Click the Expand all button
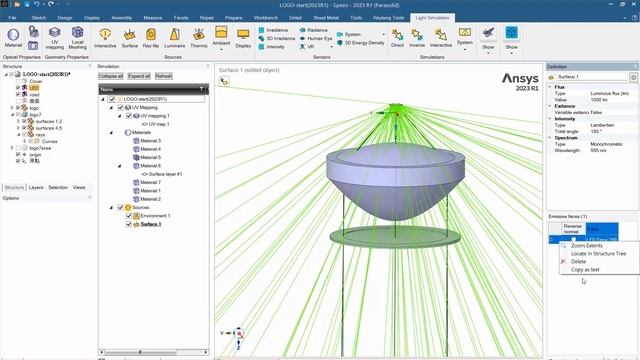 click(x=139, y=76)
